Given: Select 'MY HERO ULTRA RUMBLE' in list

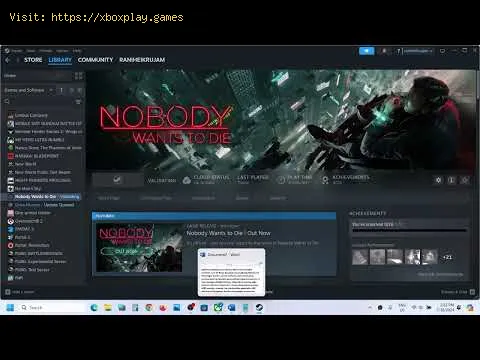Looking at the screenshot, I should coord(40,140).
